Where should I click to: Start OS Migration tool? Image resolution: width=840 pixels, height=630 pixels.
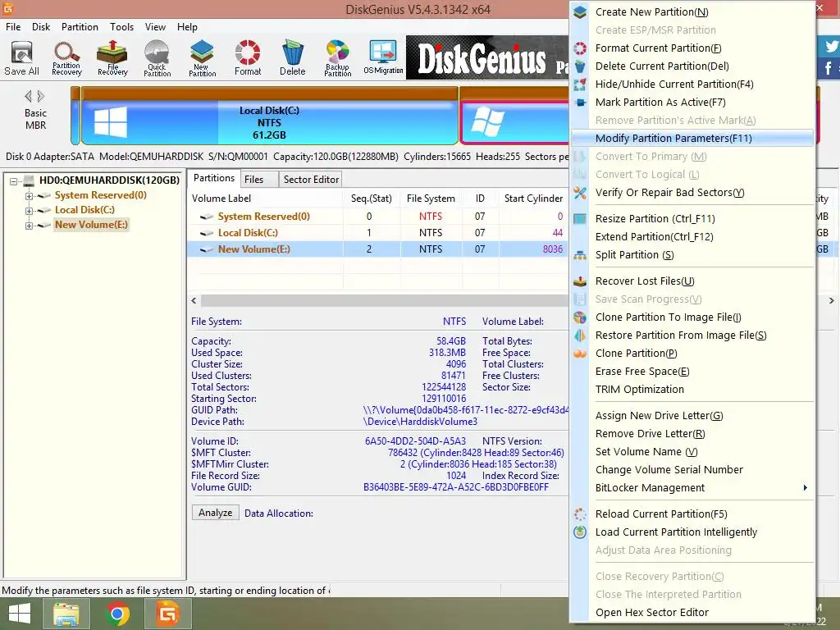pos(383,58)
